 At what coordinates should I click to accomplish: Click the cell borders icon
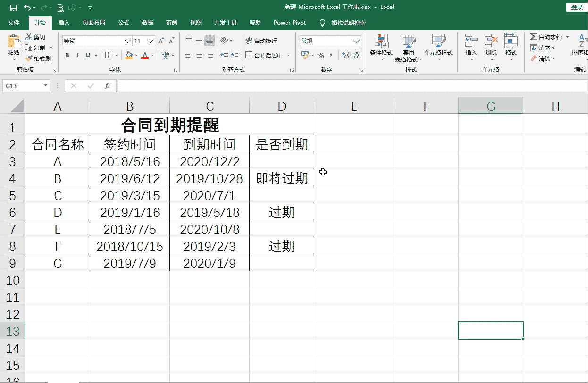coord(108,55)
